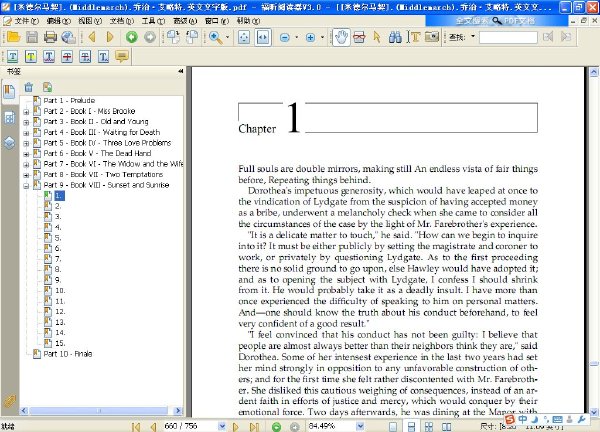The width and height of the screenshot is (600, 432).
Task: Select the Zoom magnifier tool
Action: (216, 37)
